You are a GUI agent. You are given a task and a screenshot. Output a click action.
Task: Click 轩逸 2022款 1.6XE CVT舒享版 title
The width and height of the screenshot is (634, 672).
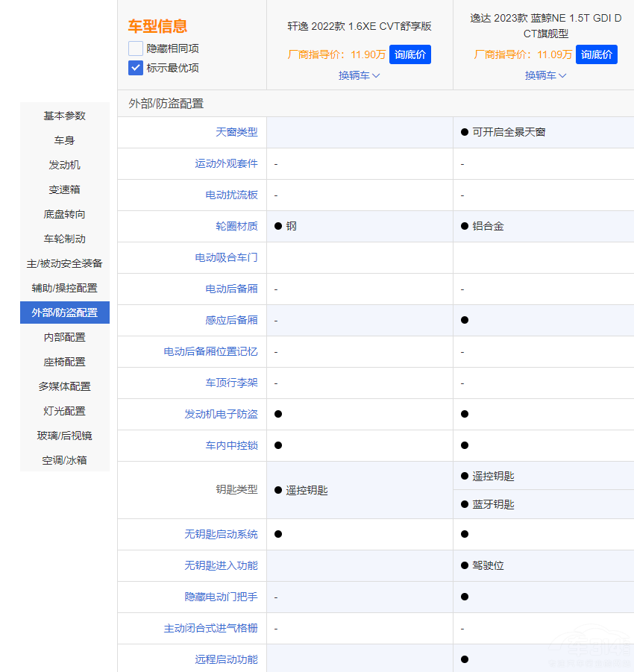[x=360, y=26]
